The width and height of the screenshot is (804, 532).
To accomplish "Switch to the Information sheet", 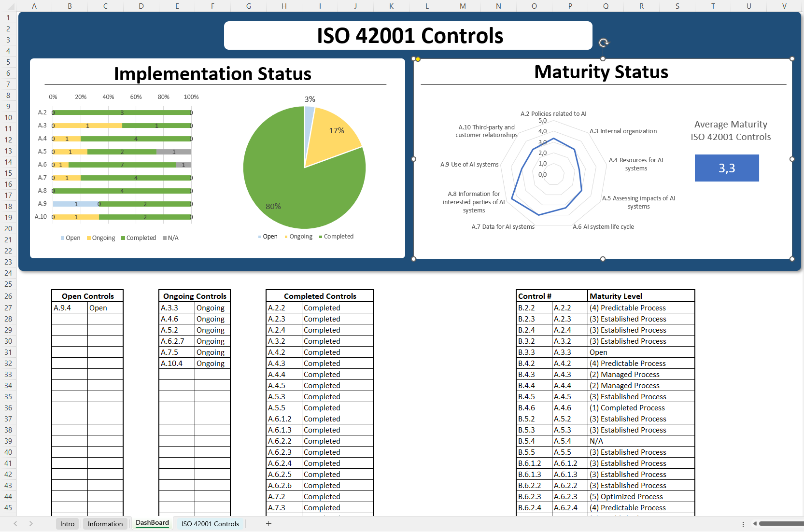I will pos(105,524).
